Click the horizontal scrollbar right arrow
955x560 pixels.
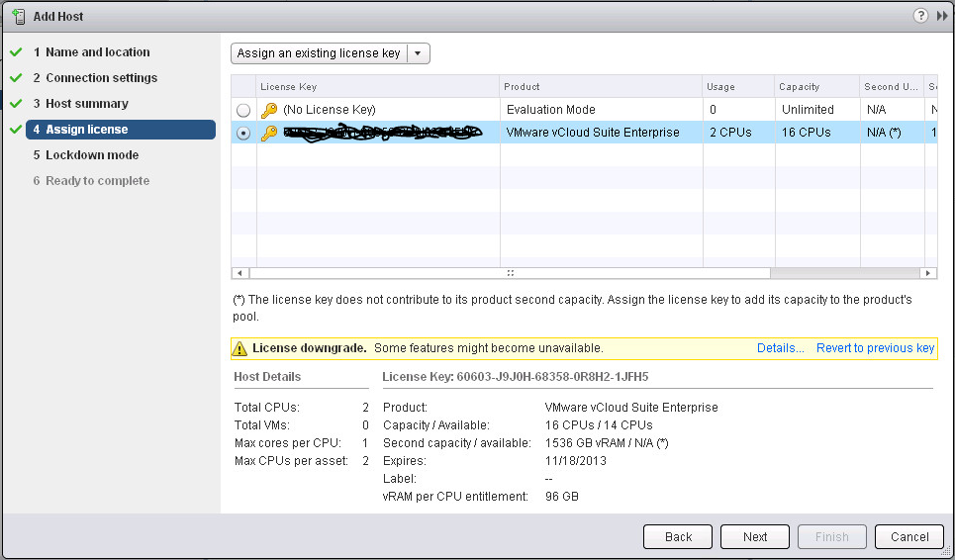click(x=928, y=273)
